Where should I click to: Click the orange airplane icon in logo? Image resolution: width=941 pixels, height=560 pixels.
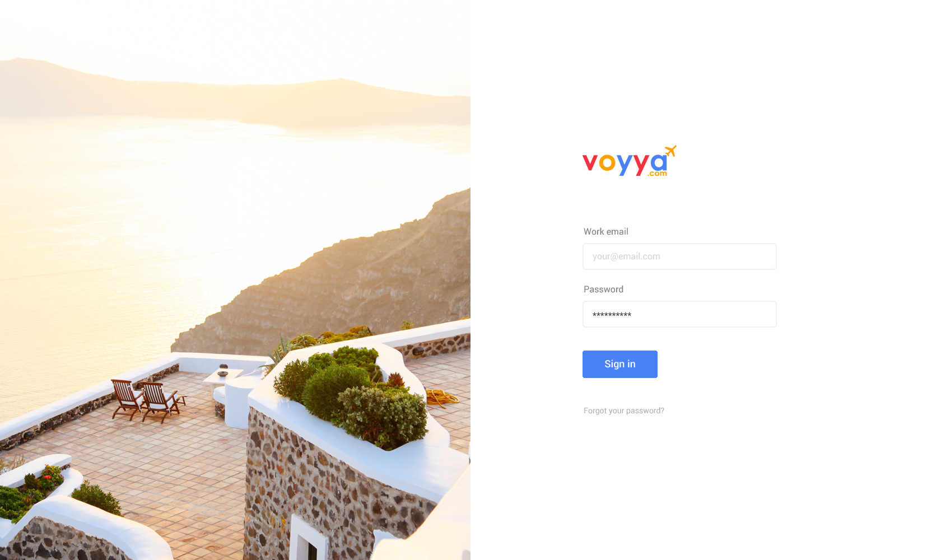pyautogui.click(x=670, y=151)
